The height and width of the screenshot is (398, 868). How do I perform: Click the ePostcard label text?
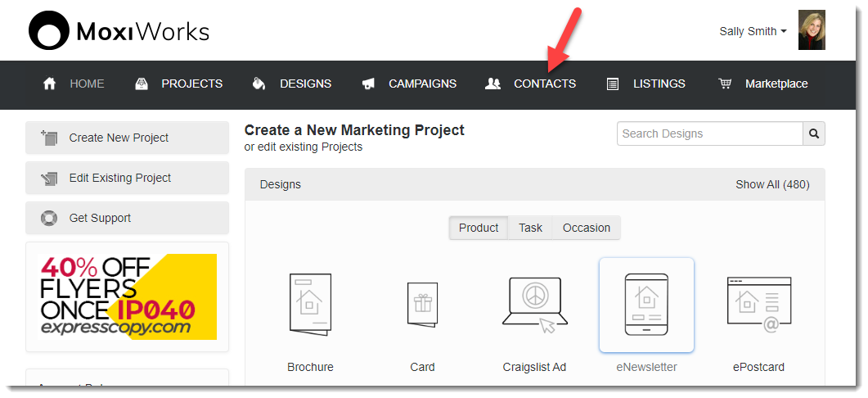click(758, 367)
